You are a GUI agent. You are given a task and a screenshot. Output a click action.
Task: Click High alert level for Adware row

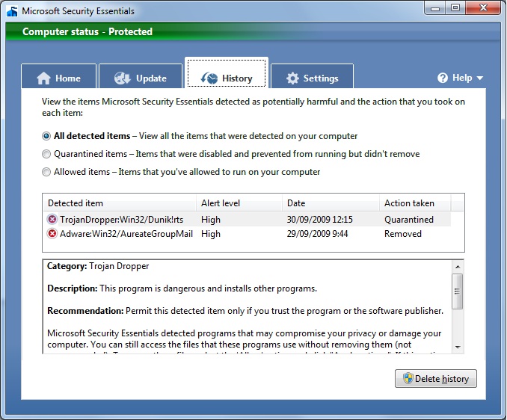(210, 234)
